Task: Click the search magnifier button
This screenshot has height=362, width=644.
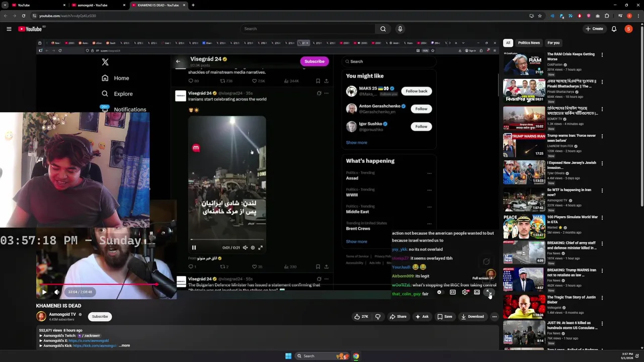Action: (x=383, y=29)
